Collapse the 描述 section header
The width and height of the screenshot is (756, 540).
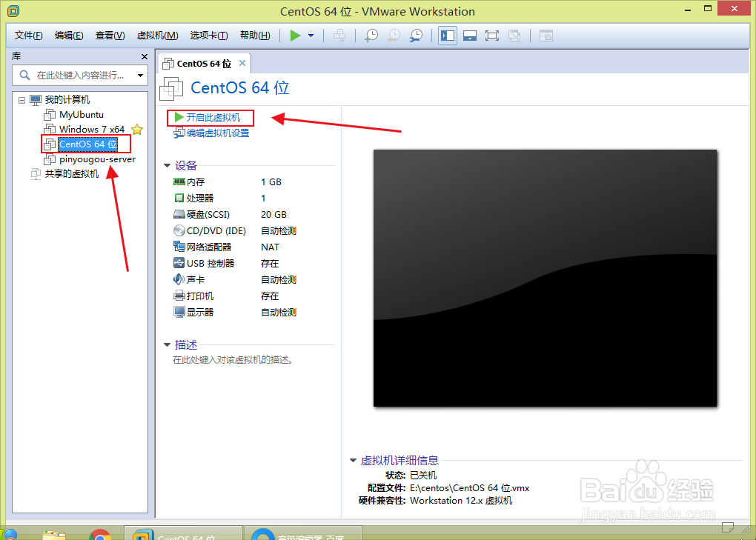click(168, 344)
